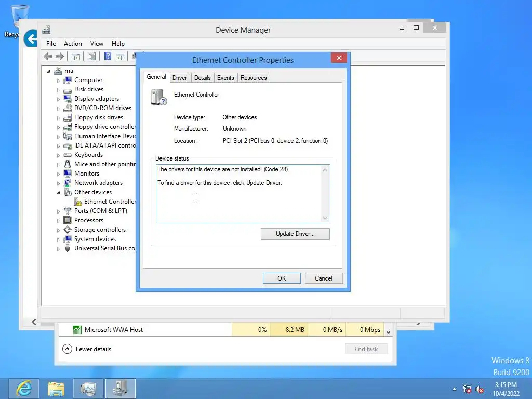Collapse the root 'ma' computer node
Screen dimensions: 532x399
point(48,71)
